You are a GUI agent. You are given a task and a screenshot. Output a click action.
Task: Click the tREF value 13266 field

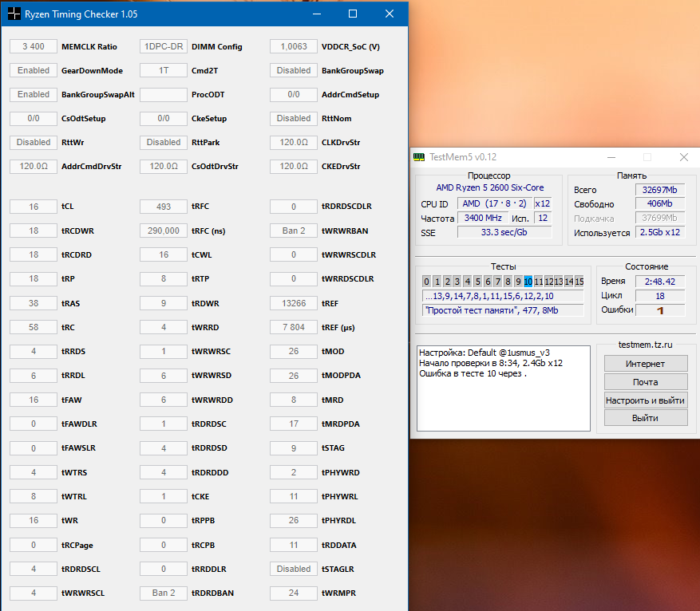293,303
